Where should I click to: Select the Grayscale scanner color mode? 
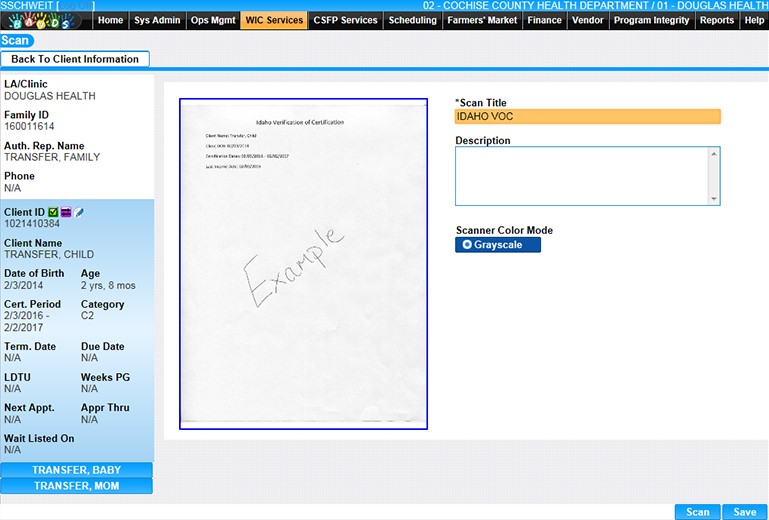[x=498, y=245]
